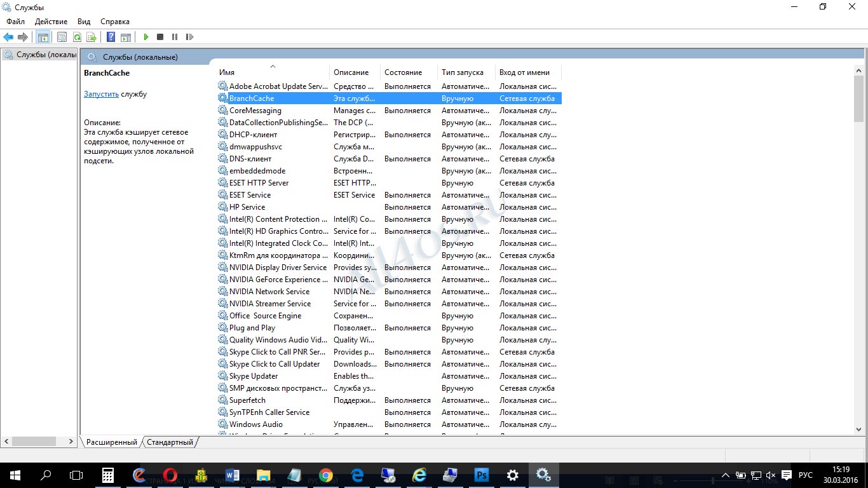The image size is (868, 488).
Task: Sort by the Состояние column header
Action: pos(409,72)
